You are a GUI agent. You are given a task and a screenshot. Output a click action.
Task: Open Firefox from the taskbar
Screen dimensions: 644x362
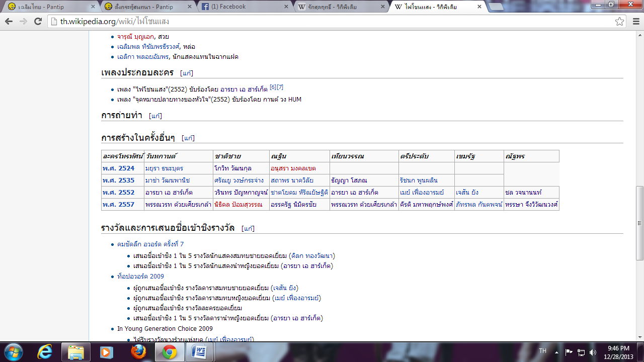[x=138, y=352]
